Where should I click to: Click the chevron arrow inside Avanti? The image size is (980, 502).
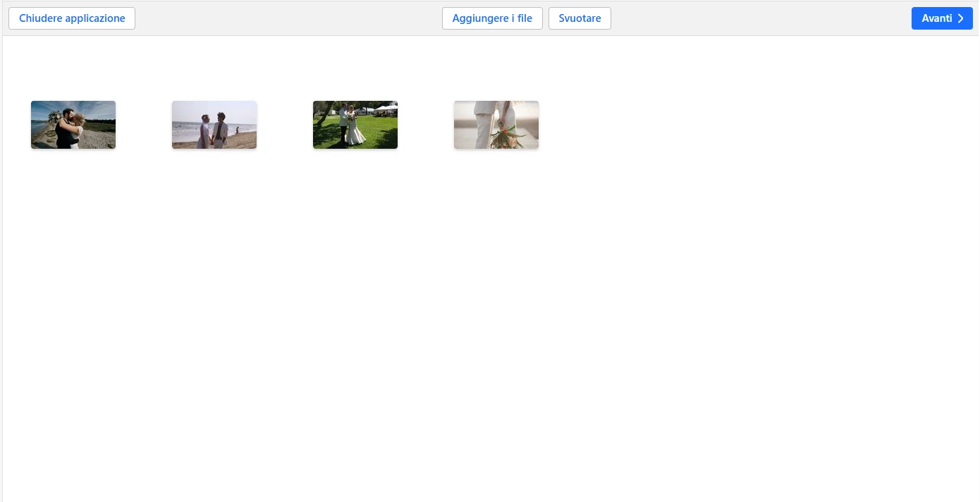point(960,18)
